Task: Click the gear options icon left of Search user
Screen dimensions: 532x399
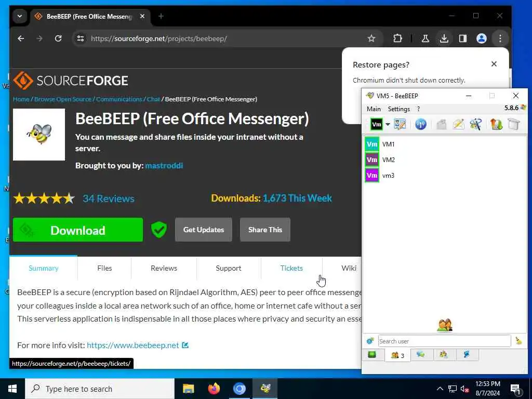Action: [x=370, y=341]
